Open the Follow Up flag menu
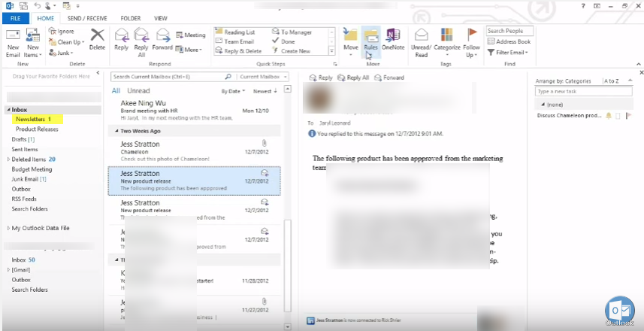The image size is (644, 331). point(471,43)
